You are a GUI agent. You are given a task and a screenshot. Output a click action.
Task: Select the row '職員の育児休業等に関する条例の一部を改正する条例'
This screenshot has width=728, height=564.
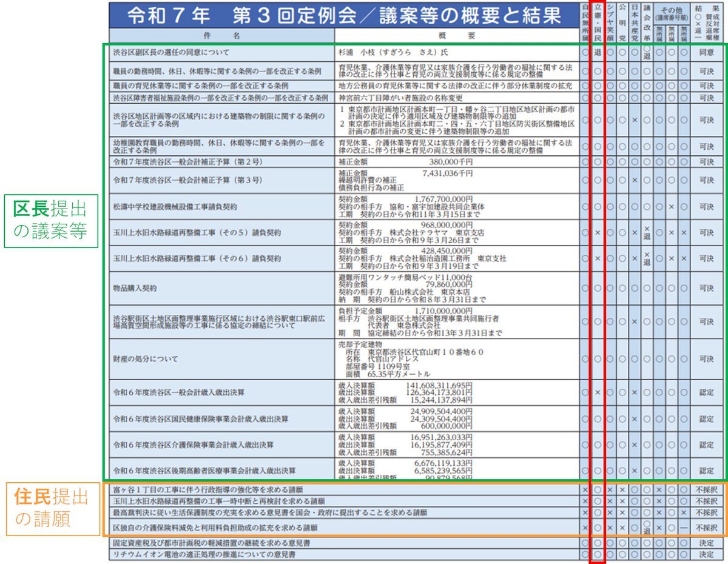click(416, 86)
